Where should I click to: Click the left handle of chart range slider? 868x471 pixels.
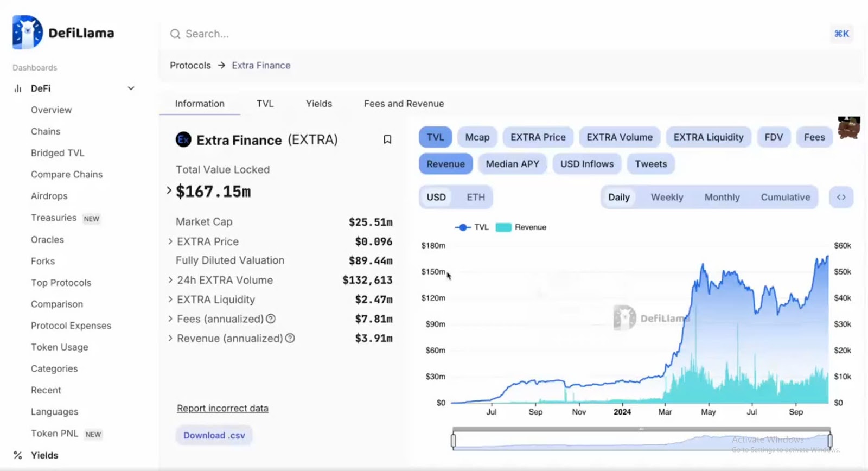453,441
